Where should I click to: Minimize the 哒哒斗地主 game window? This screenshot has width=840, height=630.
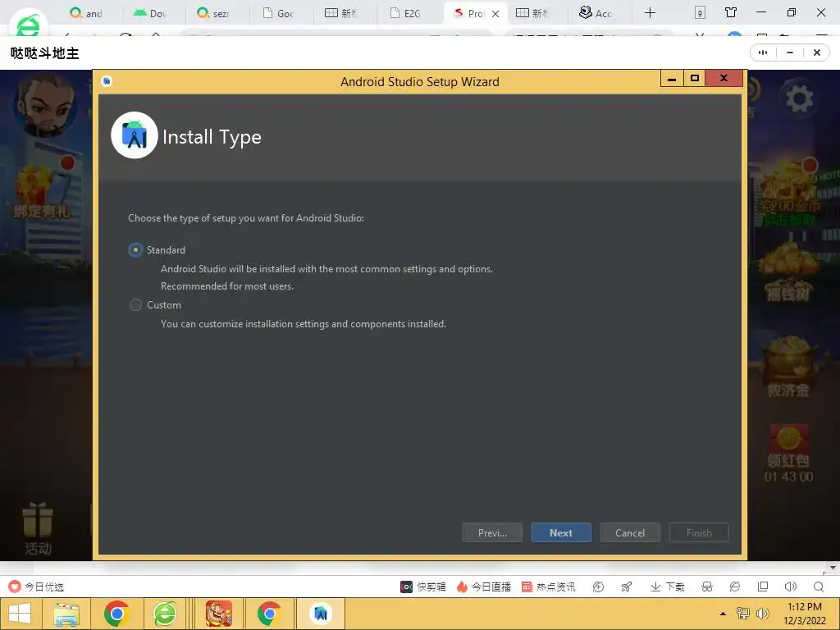coord(790,52)
